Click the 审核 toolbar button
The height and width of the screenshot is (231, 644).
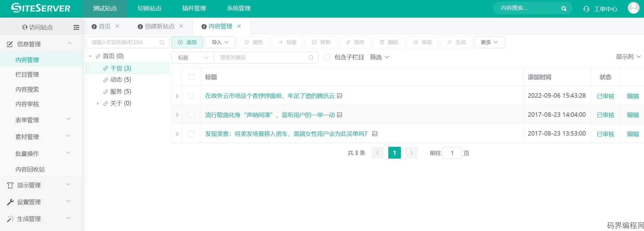[422, 42]
